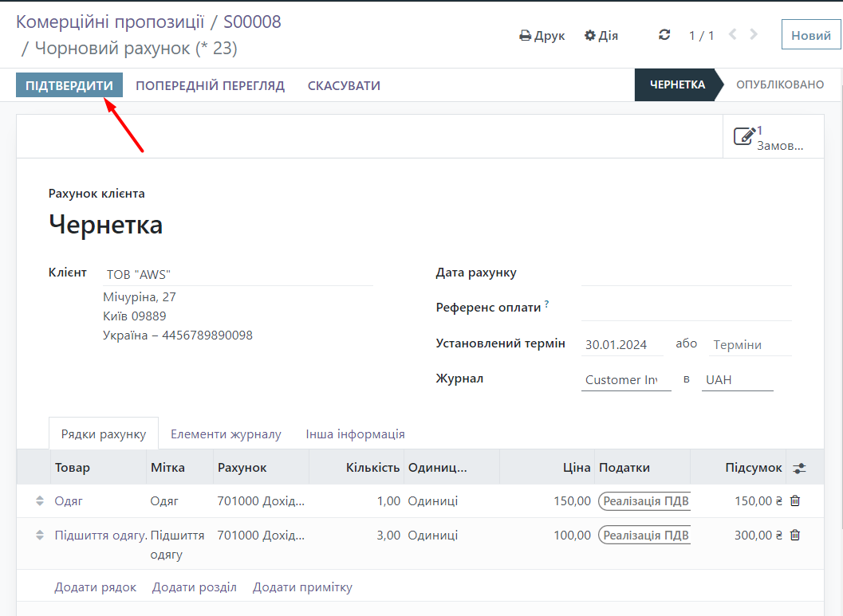This screenshot has width=843, height=616.
Task: Switch to Інша інформація tab
Action: click(355, 434)
